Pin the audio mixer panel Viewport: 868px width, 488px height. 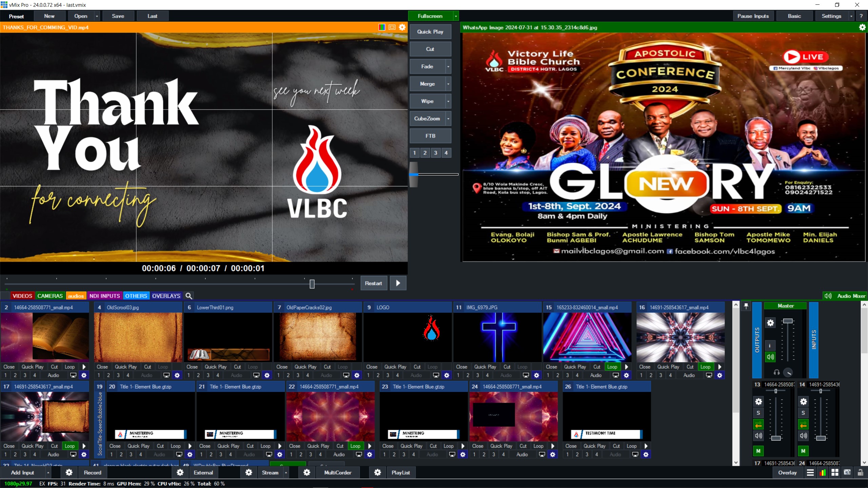tap(746, 306)
